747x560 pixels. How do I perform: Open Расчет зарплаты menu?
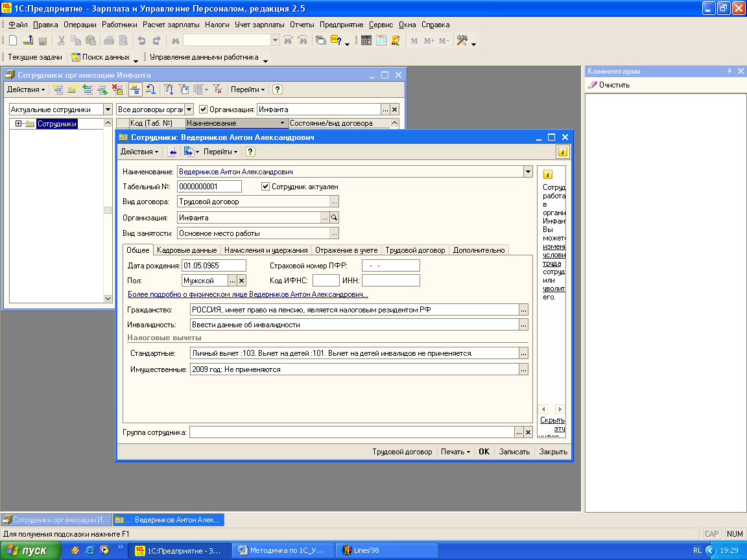click(x=171, y=25)
